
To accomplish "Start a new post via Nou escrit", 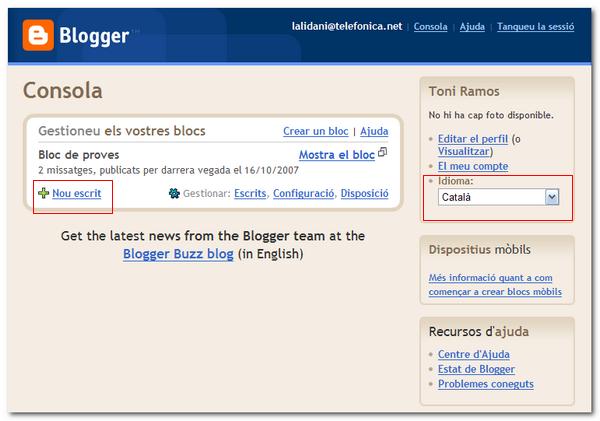I will point(76,192).
